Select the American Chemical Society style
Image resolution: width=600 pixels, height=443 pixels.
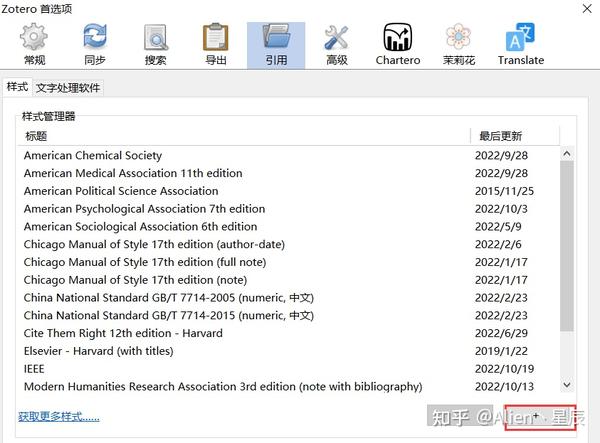click(288, 155)
